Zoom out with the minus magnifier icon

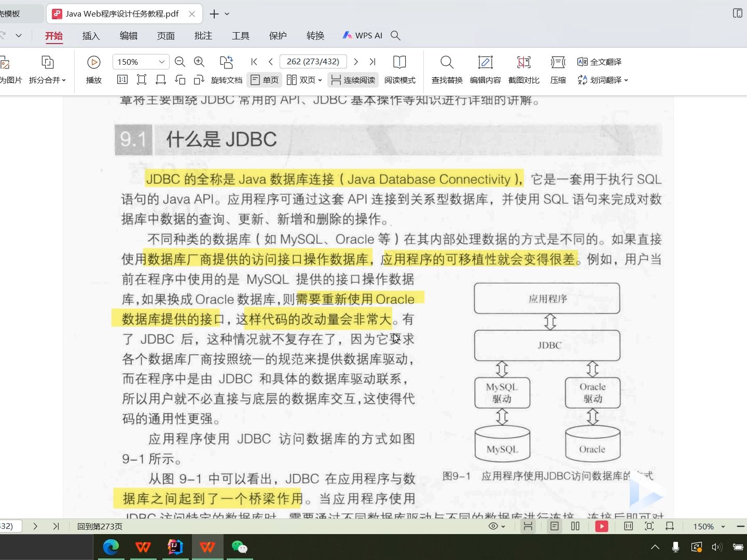click(x=180, y=62)
